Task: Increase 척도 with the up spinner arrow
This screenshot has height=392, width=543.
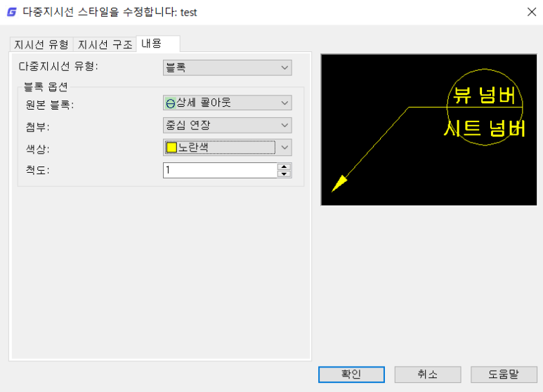Action: (284, 166)
